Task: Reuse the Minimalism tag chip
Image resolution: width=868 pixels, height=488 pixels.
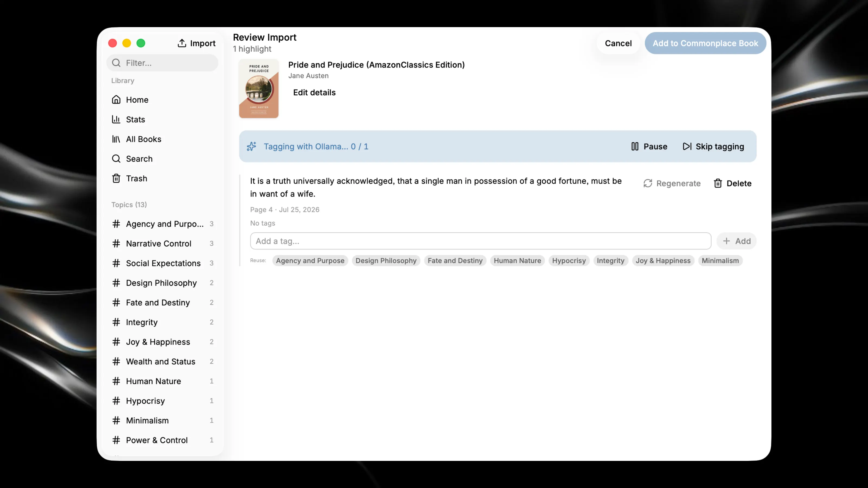Action: pos(720,261)
